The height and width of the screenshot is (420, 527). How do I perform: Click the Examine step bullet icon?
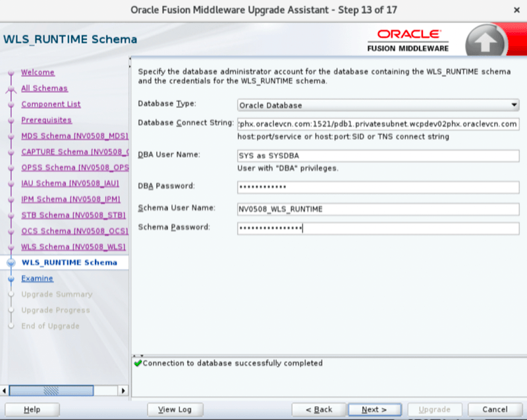pos(11,278)
